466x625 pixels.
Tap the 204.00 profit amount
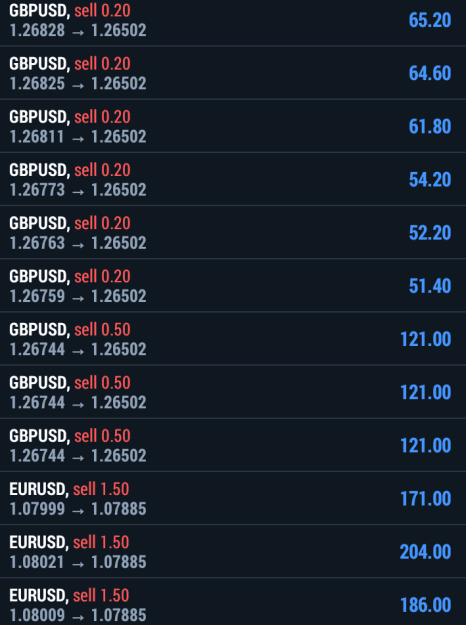pyautogui.click(x=425, y=552)
